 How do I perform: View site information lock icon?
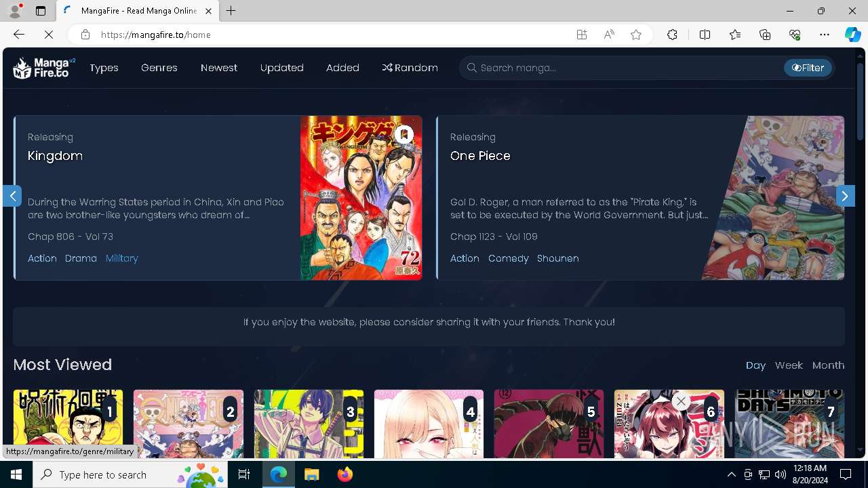click(85, 35)
